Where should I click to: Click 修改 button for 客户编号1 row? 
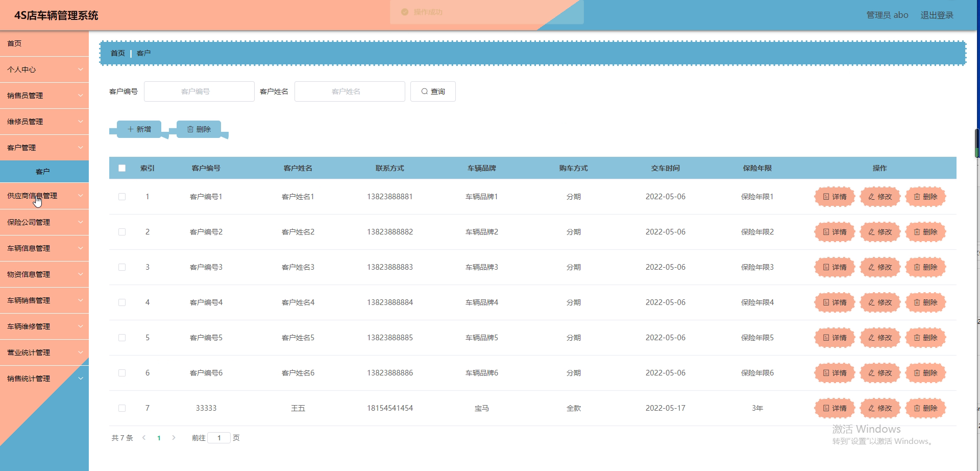[x=880, y=197]
